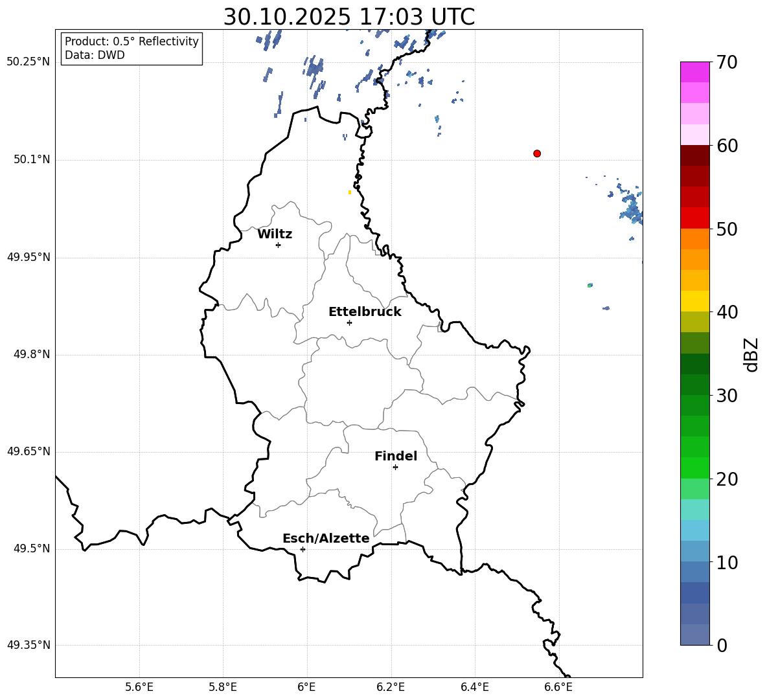The height and width of the screenshot is (700, 767).
Task: Click the bright green swatch just above 20 dBZ
Action: (x=695, y=468)
